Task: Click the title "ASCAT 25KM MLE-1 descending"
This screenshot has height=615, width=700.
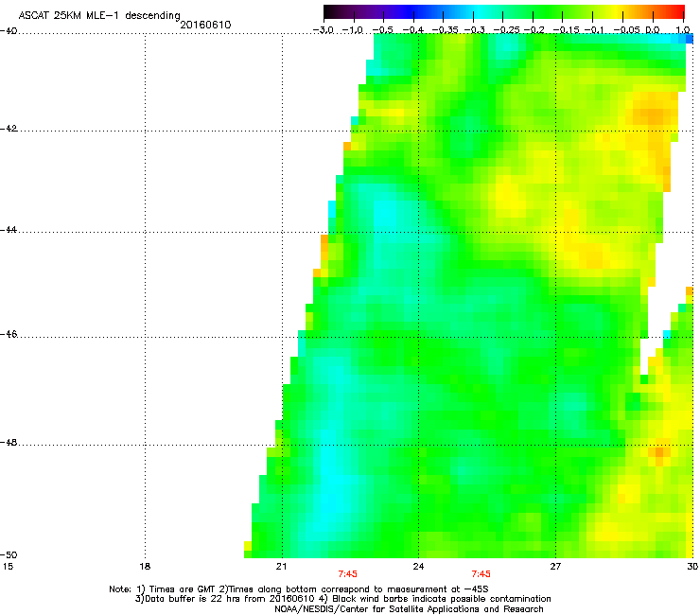Action: pyautogui.click(x=99, y=15)
